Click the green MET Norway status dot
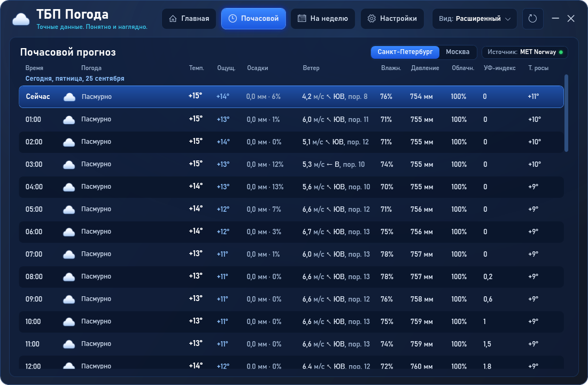The image size is (588, 385). tap(561, 52)
